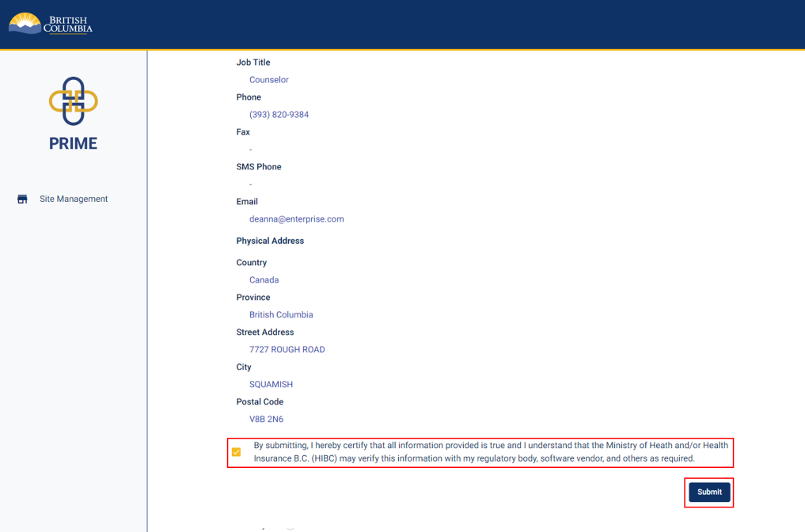Click the street address 7727 ROUGH ROAD

coord(287,350)
